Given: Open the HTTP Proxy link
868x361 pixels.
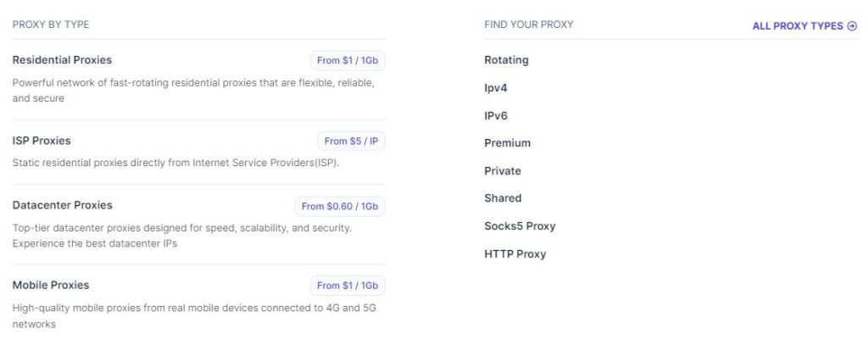Looking at the screenshot, I should [515, 254].
